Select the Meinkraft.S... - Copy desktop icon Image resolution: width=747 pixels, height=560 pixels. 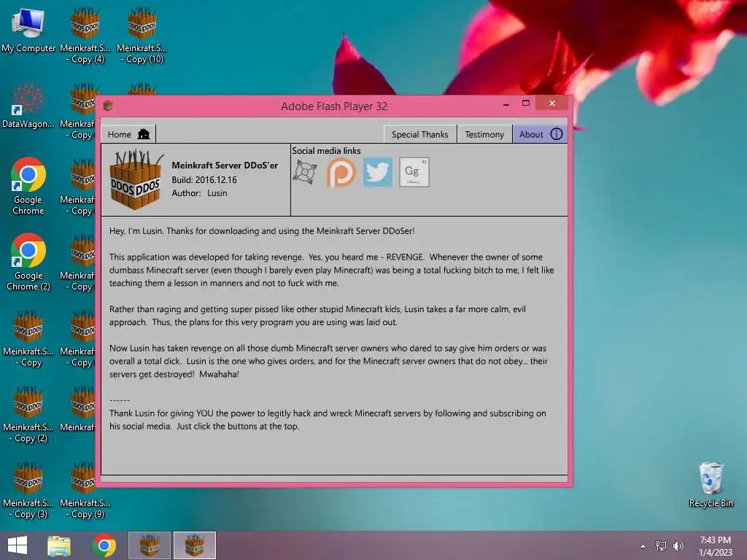[x=28, y=338]
